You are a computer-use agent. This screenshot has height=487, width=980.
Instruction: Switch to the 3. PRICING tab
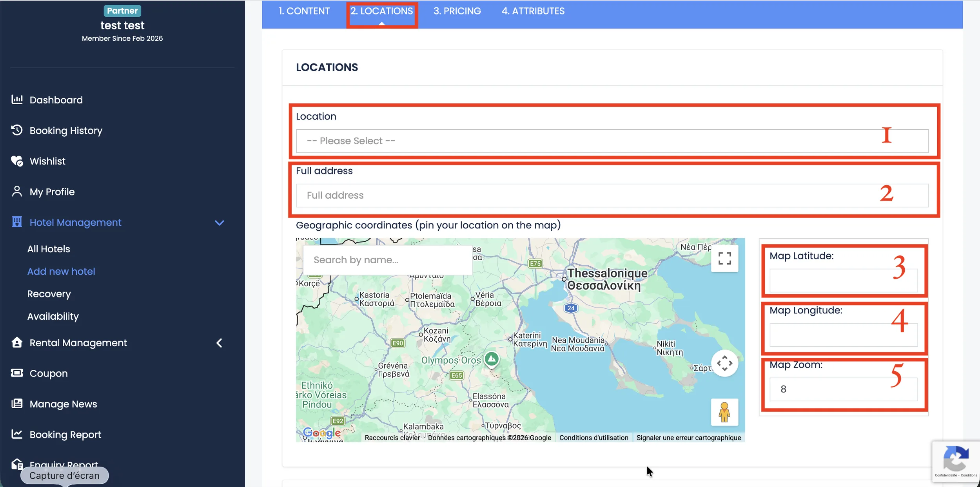[457, 11]
